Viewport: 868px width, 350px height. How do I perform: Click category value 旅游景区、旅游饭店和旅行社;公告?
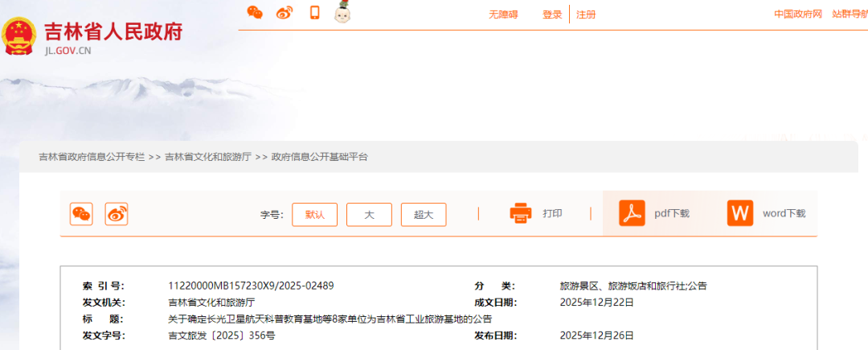[x=633, y=286]
